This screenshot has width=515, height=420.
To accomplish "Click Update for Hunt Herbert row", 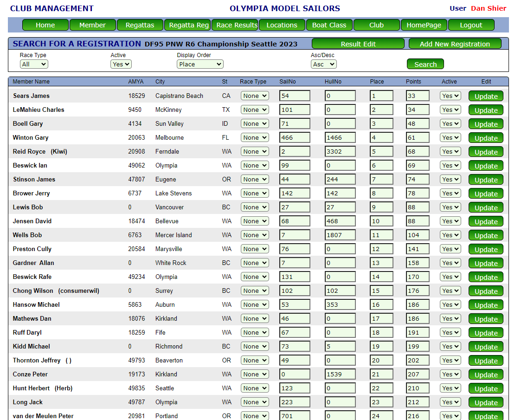I will coord(486,389).
